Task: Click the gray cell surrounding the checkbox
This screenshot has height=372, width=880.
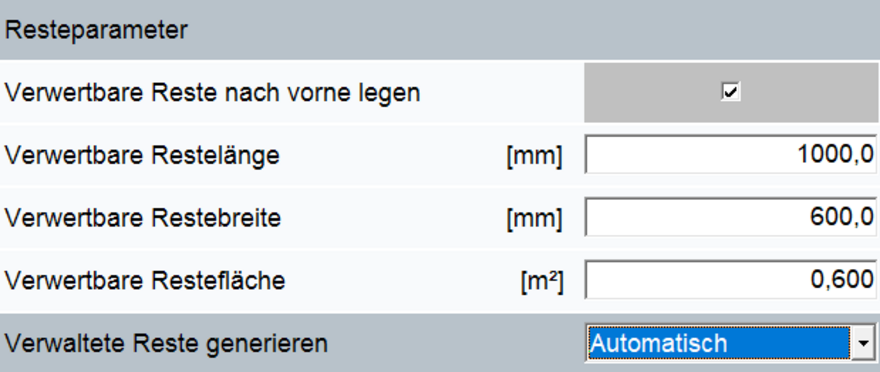Action: pyautogui.click(x=731, y=92)
